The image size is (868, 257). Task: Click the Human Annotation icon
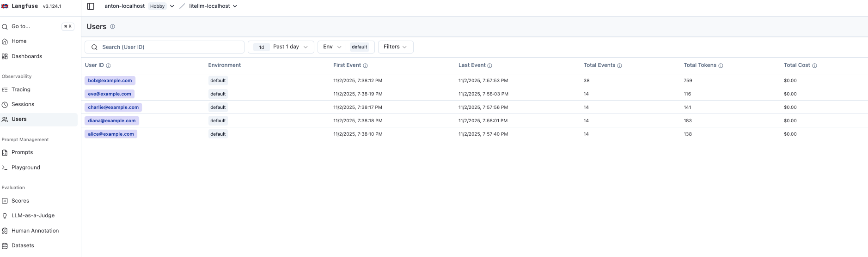click(5, 231)
